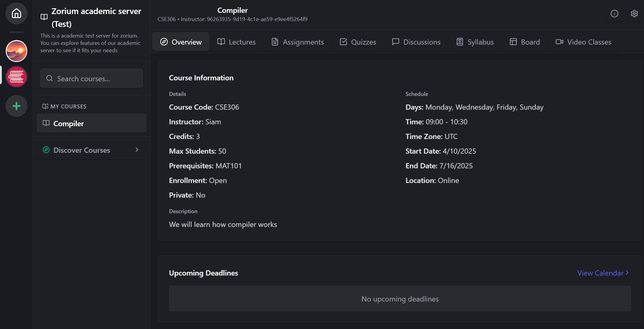The width and height of the screenshot is (644, 329).
Task: Show the Syllabus tab
Action: pos(475,42)
